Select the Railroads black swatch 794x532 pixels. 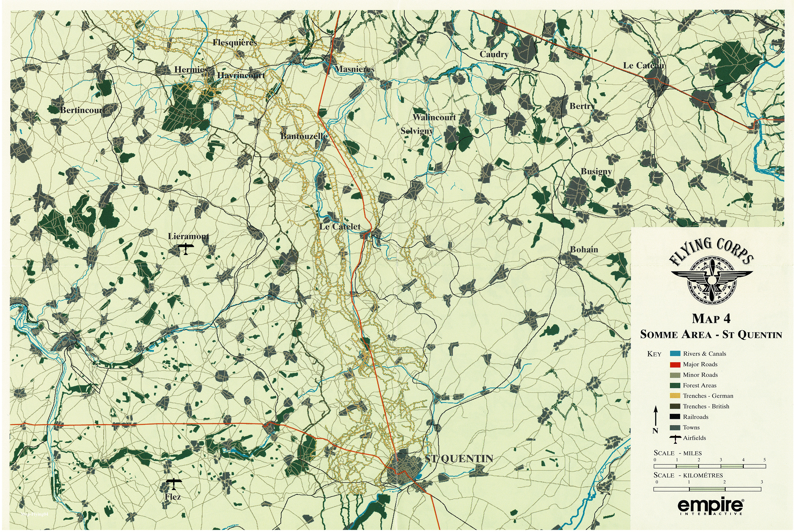(675, 417)
